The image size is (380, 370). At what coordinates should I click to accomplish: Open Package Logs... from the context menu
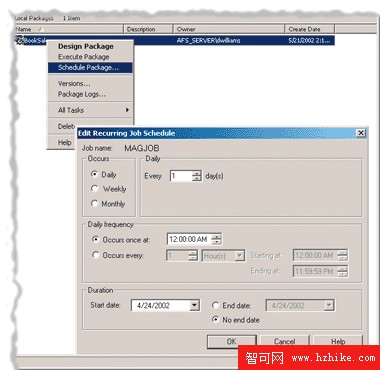82,94
